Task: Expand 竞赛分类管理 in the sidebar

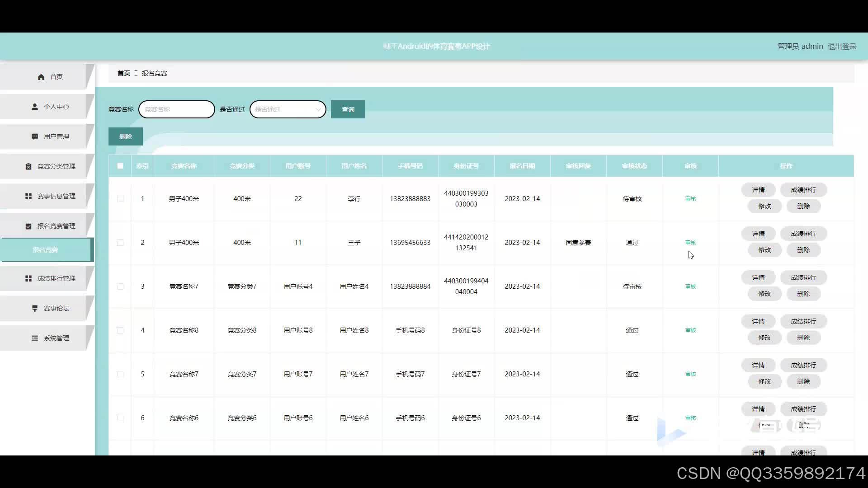Action: (47, 166)
